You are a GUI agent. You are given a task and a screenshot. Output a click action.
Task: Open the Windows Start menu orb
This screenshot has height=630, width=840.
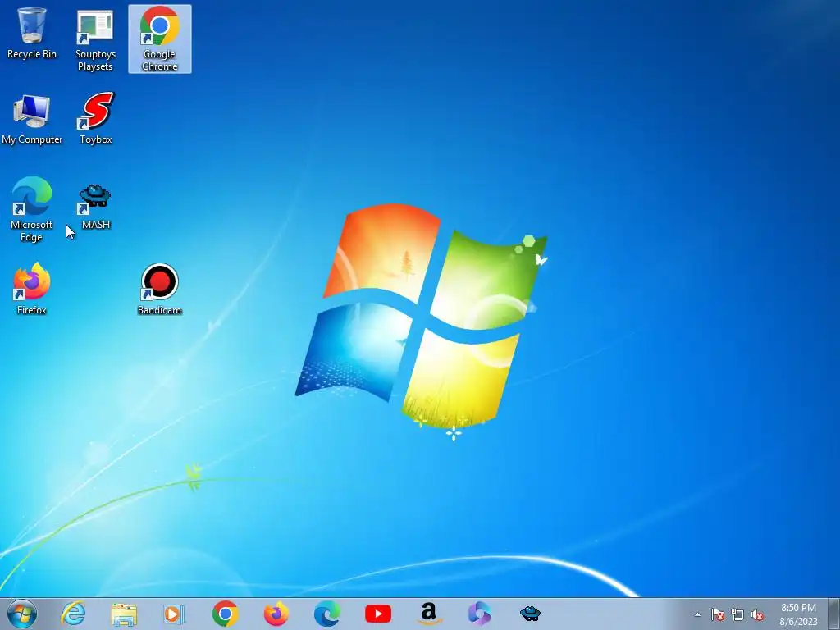pyautogui.click(x=22, y=614)
